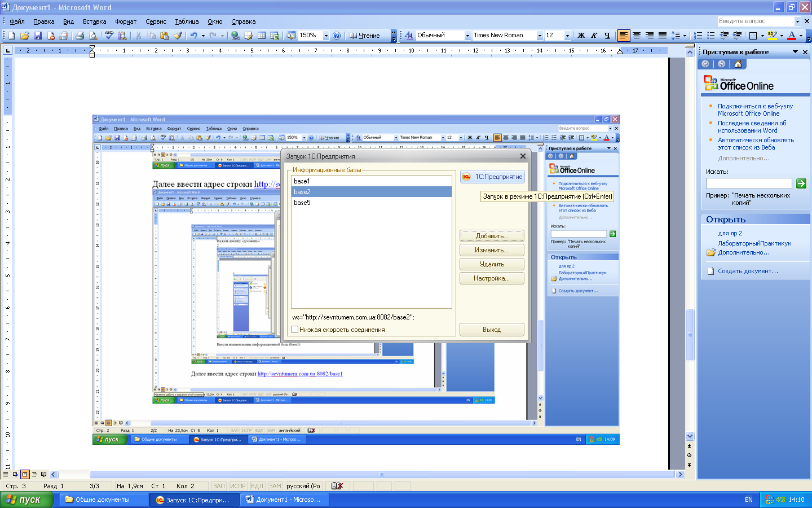Viewport: 812px width, 508px height.
Task: Click the Research binoculars book icon
Action: click(x=122, y=36)
